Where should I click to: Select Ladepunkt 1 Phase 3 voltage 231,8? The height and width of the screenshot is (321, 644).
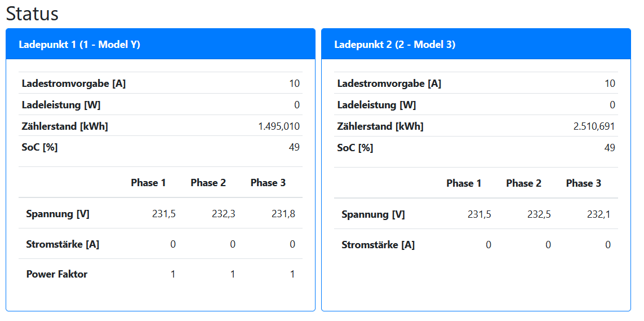283,214
